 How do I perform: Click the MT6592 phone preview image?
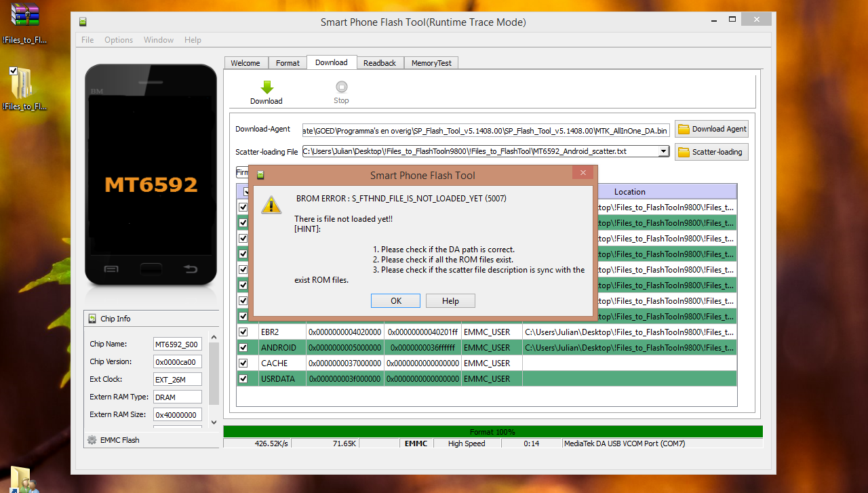point(151,176)
